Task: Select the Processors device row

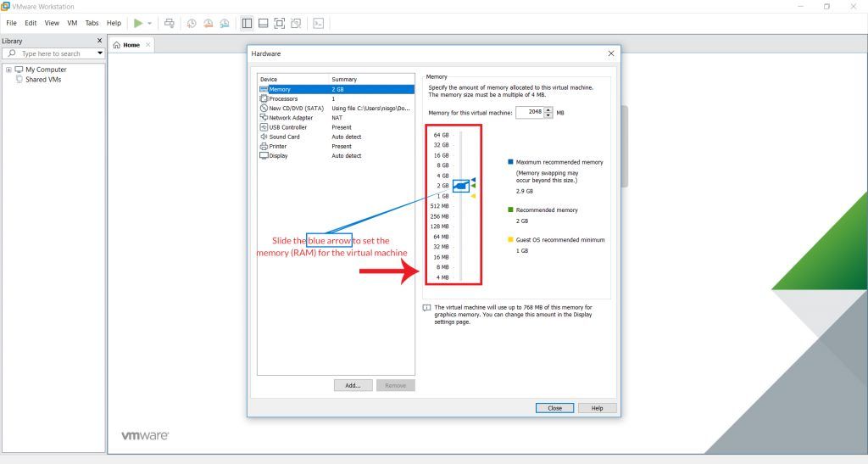Action: point(336,98)
